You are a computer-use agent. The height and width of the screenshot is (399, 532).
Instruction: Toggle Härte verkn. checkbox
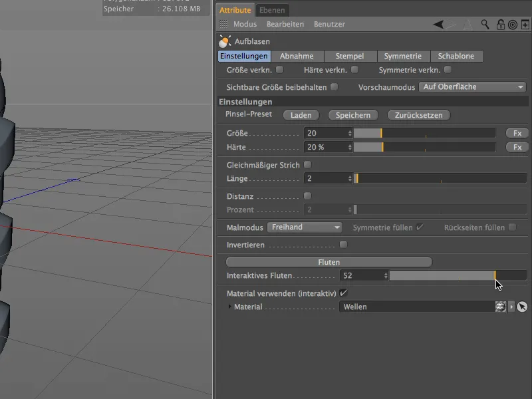[x=355, y=70]
